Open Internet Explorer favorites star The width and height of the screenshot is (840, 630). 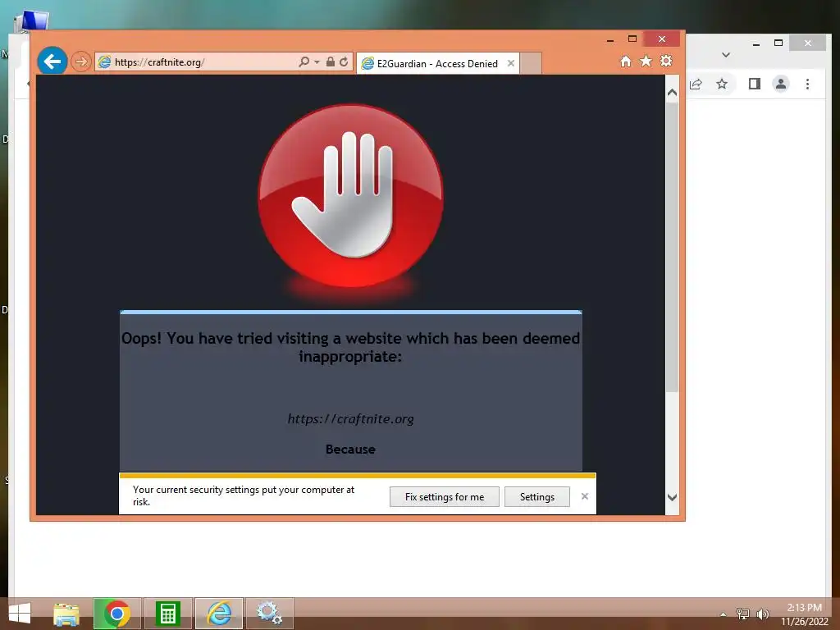(x=646, y=61)
